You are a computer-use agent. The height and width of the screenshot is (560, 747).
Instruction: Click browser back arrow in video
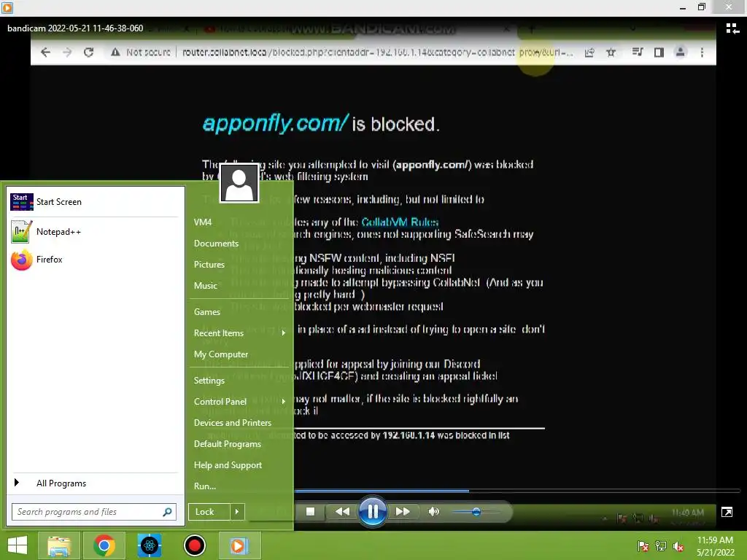click(x=45, y=52)
